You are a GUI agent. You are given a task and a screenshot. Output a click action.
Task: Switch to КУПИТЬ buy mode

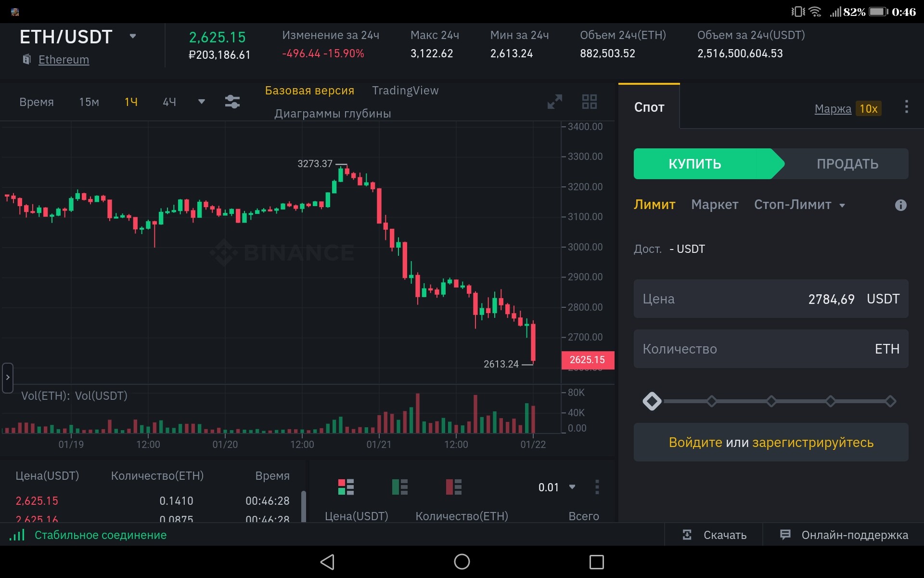(x=694, y=164)
